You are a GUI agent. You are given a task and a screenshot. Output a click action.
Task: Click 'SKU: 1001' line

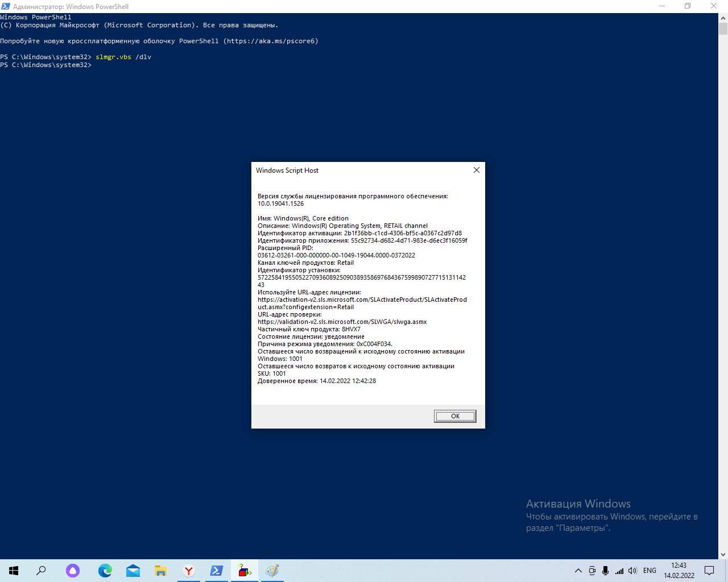pyautogui.click(x=272, y=373)
